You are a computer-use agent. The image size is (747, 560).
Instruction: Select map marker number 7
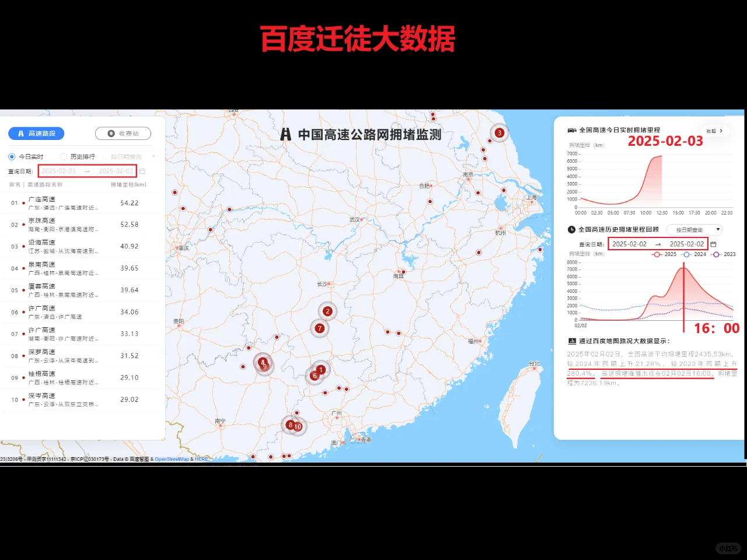pos(319,328)
